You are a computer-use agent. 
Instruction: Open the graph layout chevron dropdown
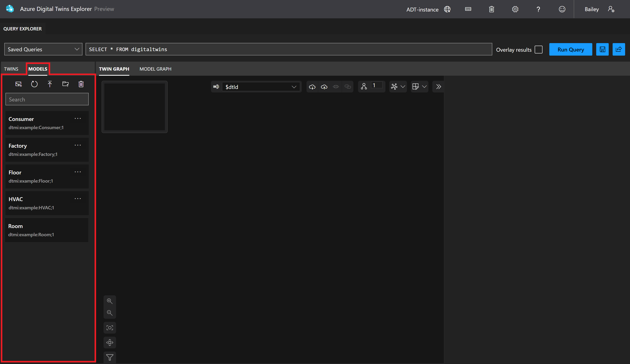[403, 87]
